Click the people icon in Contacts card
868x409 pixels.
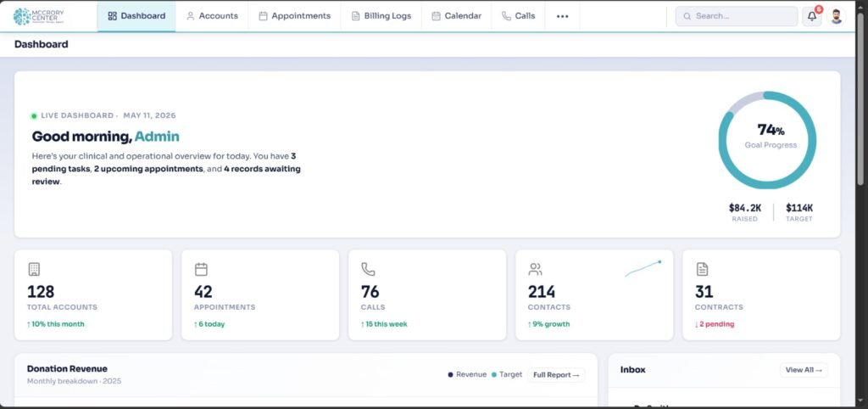coord(536,269)
